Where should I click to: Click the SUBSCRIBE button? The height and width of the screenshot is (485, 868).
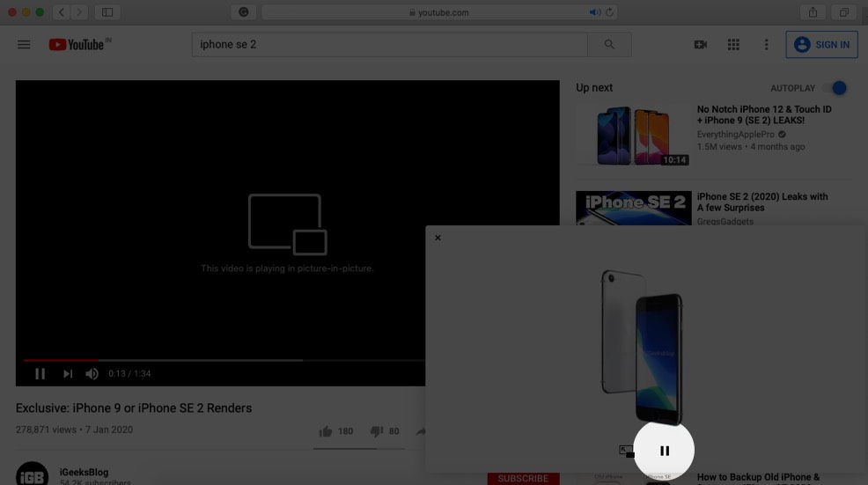(523, 478)
